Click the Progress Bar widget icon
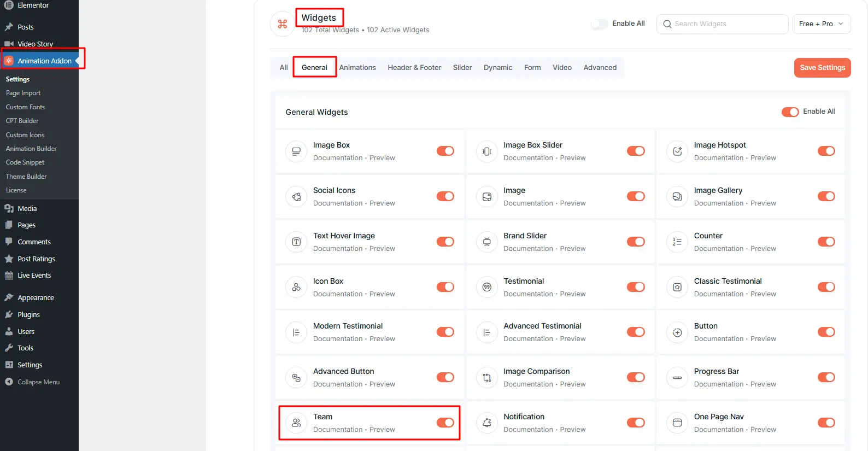This screenshot has width=868, height=451. point(677,378)
